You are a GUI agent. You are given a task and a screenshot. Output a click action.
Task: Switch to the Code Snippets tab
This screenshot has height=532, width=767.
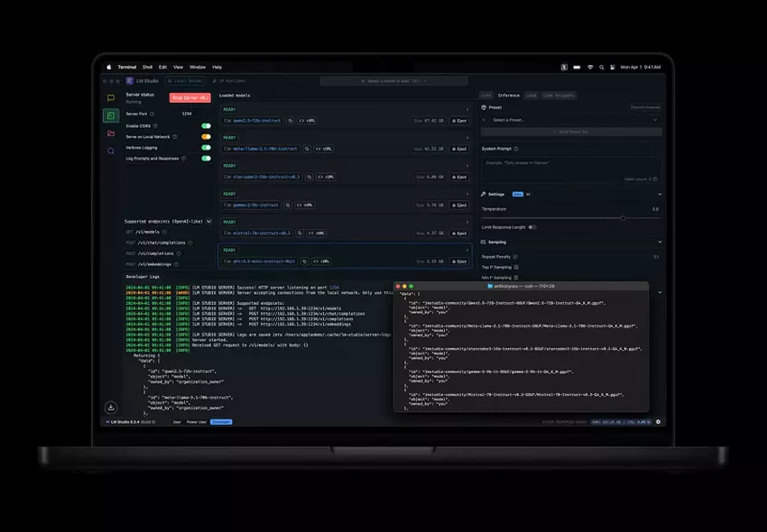click(559, 95)
